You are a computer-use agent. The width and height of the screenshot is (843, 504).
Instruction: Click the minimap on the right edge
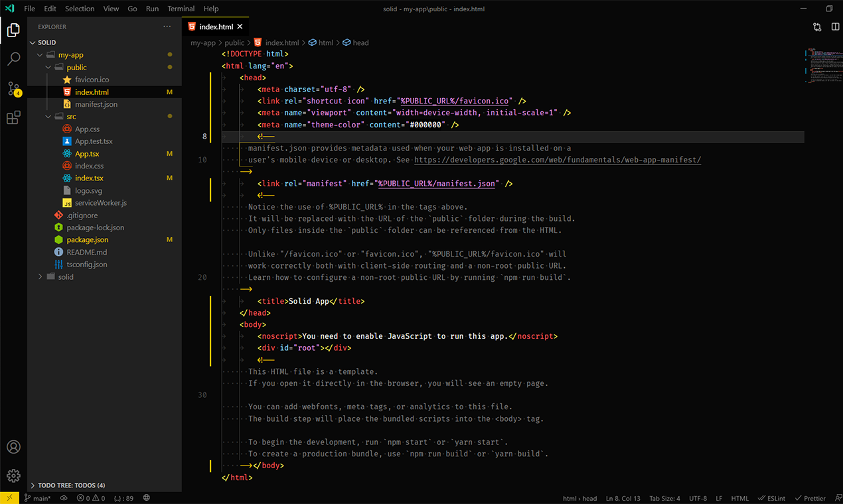tap(823, 66)
